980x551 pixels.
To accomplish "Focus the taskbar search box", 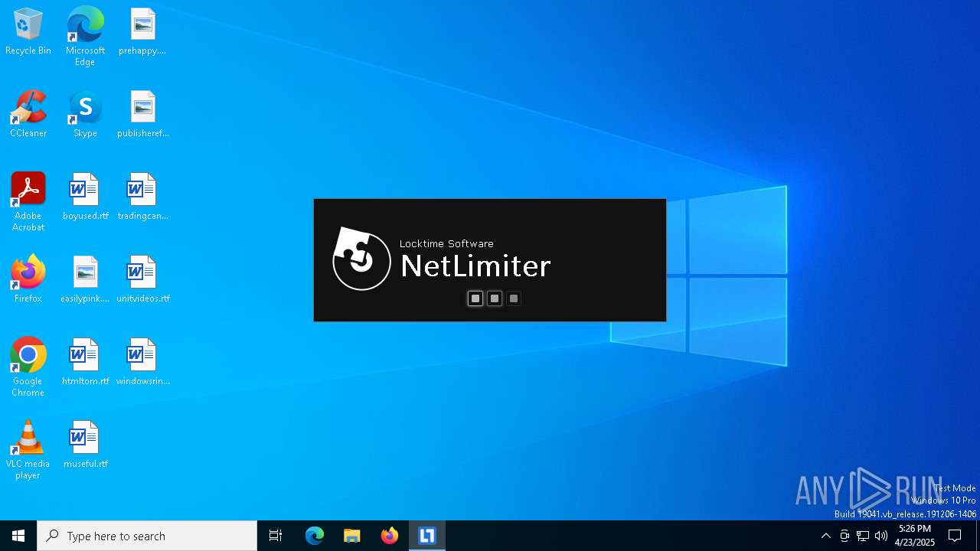I will point(147,536).
